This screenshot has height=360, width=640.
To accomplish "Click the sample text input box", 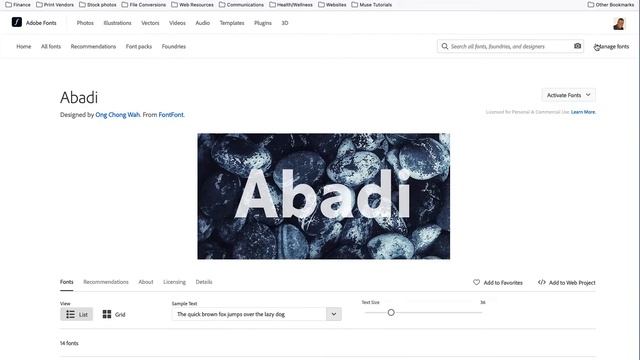I will [x=249, y=314].
